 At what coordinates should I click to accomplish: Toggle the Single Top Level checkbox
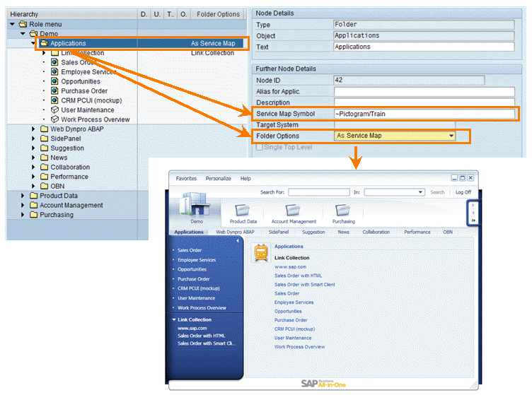tap(259, 147)
